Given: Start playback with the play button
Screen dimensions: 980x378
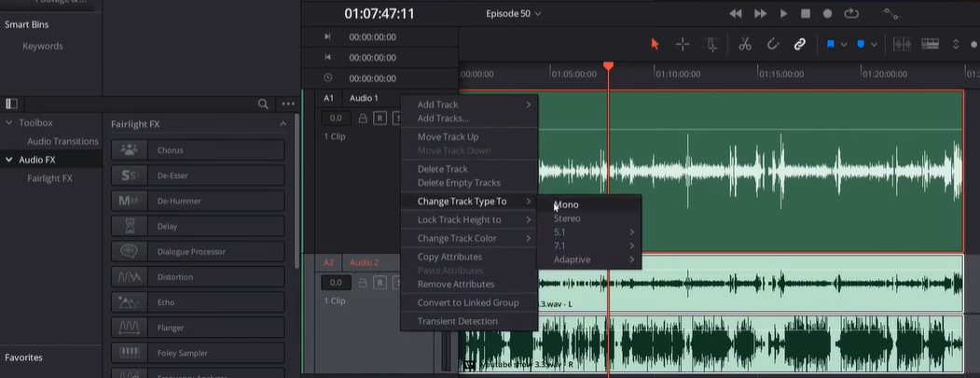Looking at the screenshot, I should (784, 13).
